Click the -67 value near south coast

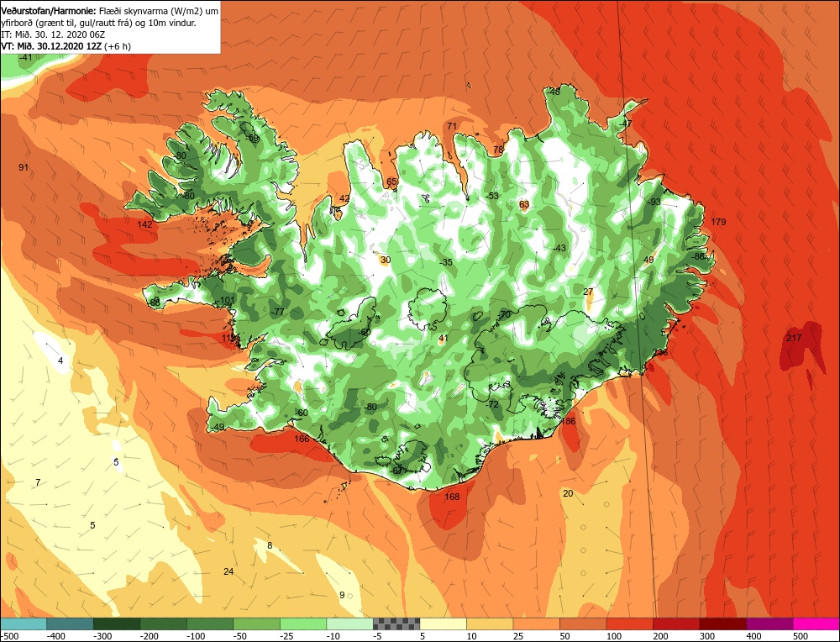click(396, 471)
